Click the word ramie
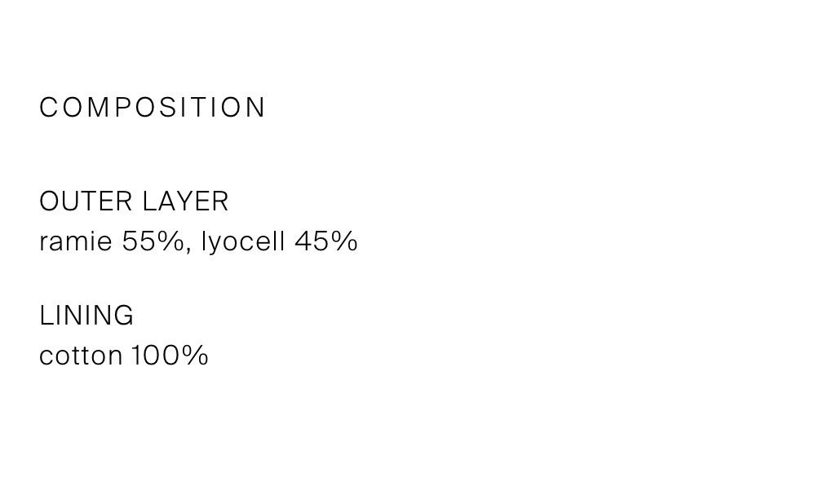Image resolution: width=828 pixels, height=504 pixels. pyautogui.click(x=76, y=241)
